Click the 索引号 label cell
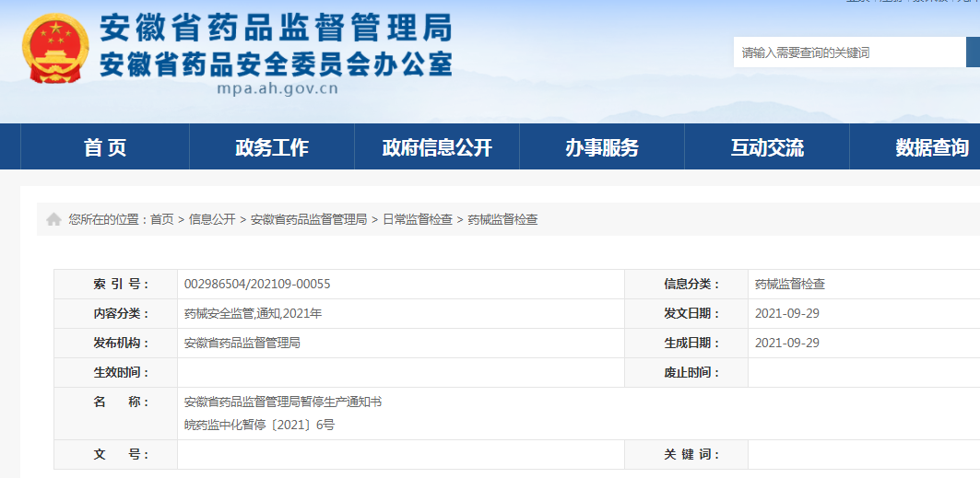 [x=115, y=285]
